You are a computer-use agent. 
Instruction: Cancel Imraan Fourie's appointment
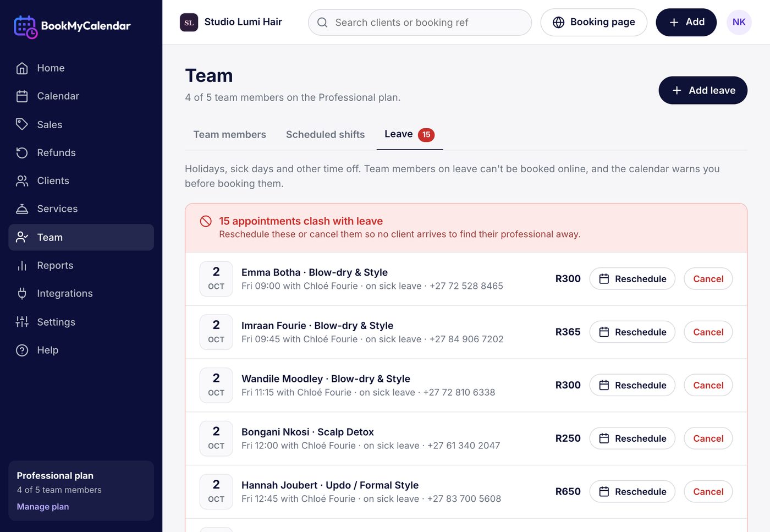[708, 332]
